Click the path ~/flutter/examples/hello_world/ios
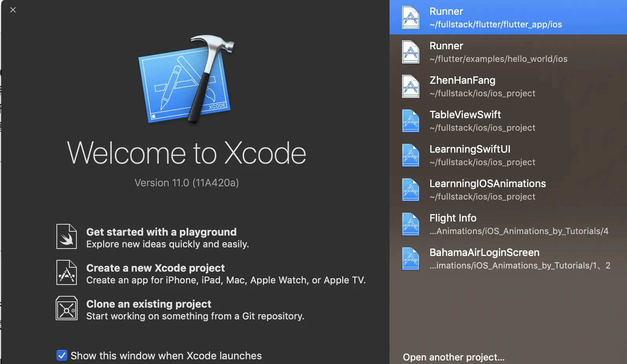The image size is (627, 364). coord(498,59)
